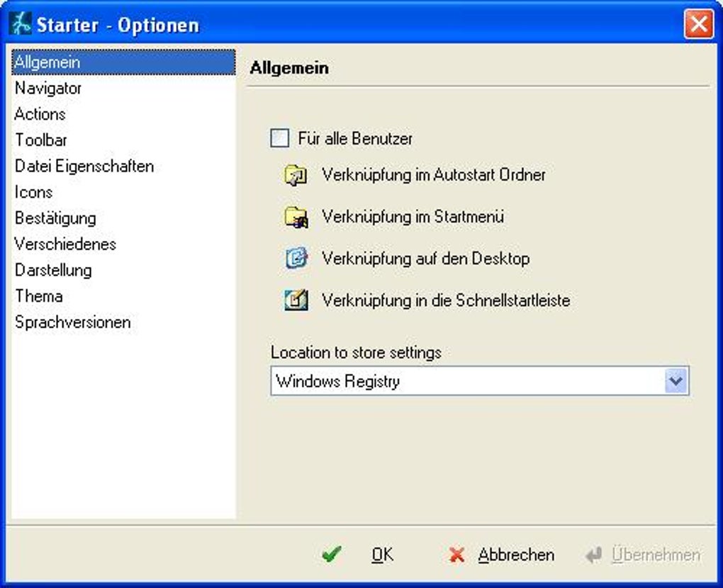Click the Startmenü shortcut icon
The height and width of the screenshot is (588, 723).
pos(296,217)
